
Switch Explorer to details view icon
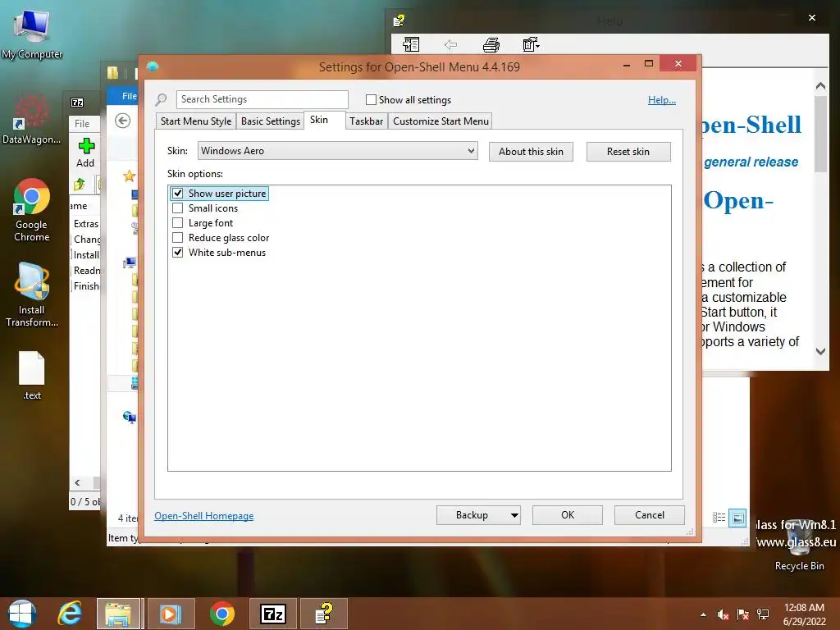tap(719, 518)
